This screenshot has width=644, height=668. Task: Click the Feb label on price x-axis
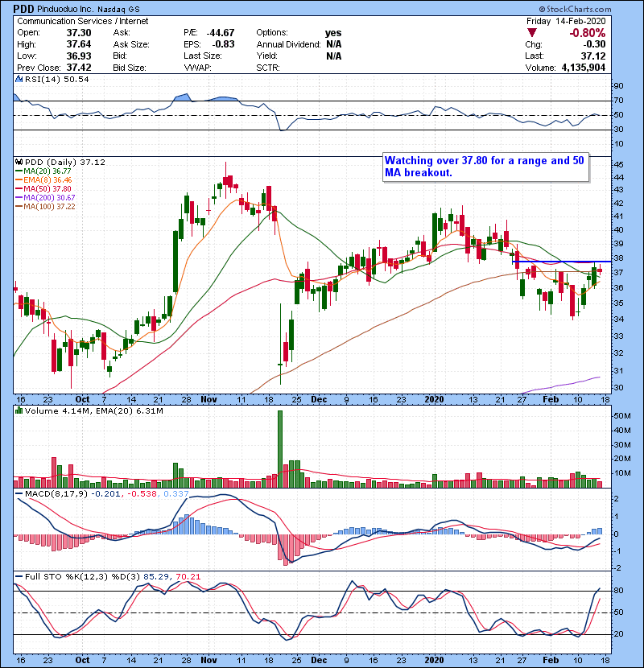551,400
